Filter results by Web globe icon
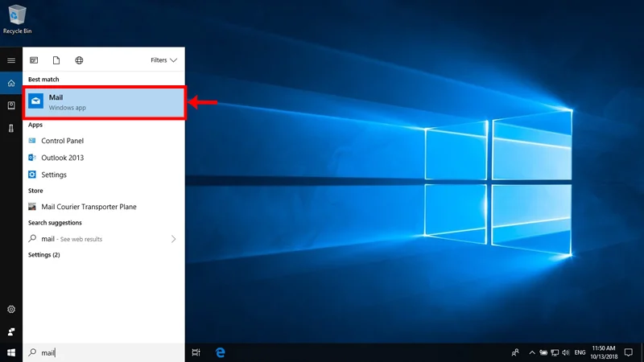This screenshot has width=644, height=362. coord(79,60)
